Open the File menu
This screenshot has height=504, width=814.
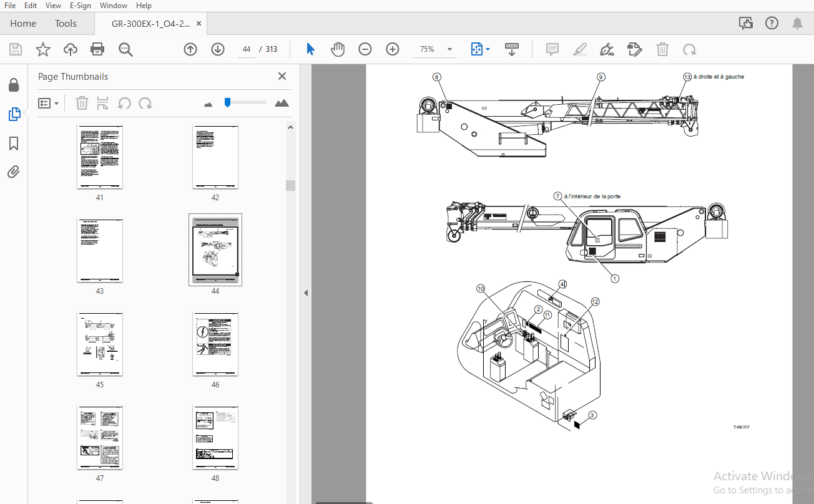[x=10, y=6]
